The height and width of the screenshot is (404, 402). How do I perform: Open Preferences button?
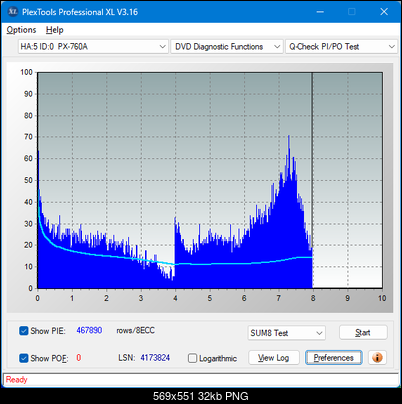pos(334,358)
